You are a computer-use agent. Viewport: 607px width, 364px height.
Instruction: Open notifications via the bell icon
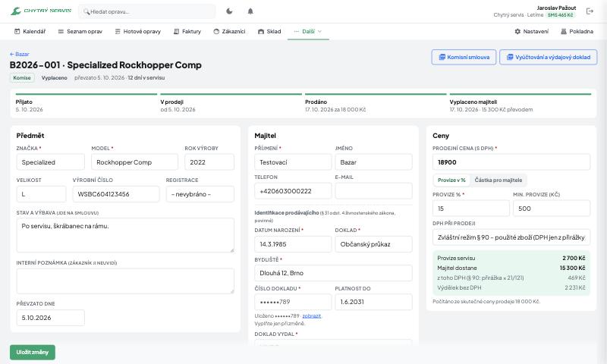[250, 11]
